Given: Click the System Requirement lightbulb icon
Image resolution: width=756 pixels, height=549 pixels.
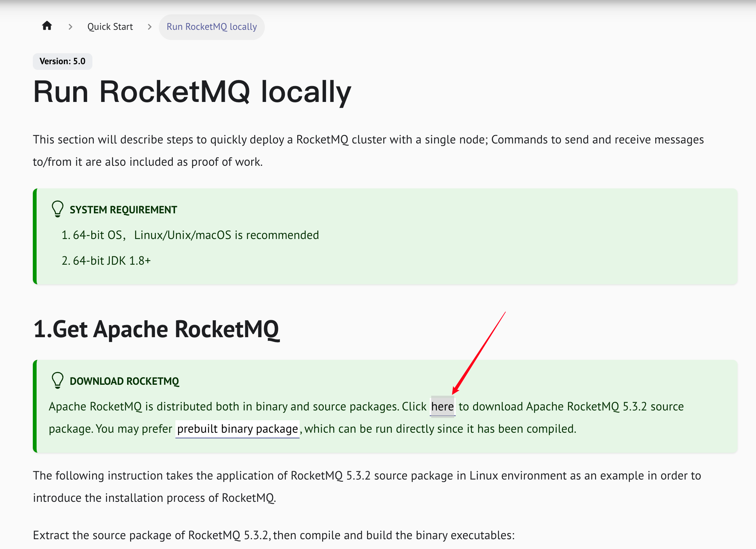Looking at the screenshot, I should [57, 209].
